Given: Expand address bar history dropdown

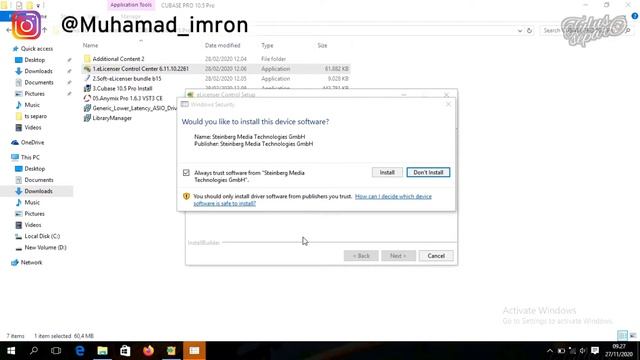Looking at the screenshot, I should pyautogui.click(x=520, y=31).
